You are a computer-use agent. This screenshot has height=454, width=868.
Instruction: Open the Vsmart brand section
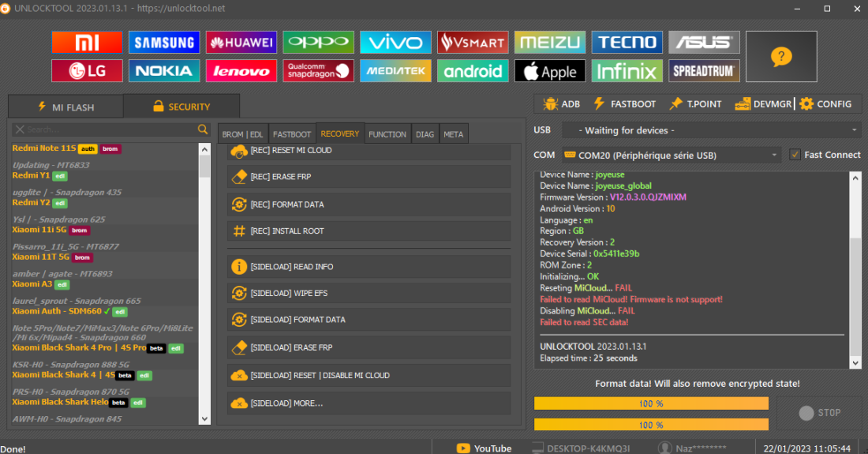pyautogui.click(x=473, y=42)
